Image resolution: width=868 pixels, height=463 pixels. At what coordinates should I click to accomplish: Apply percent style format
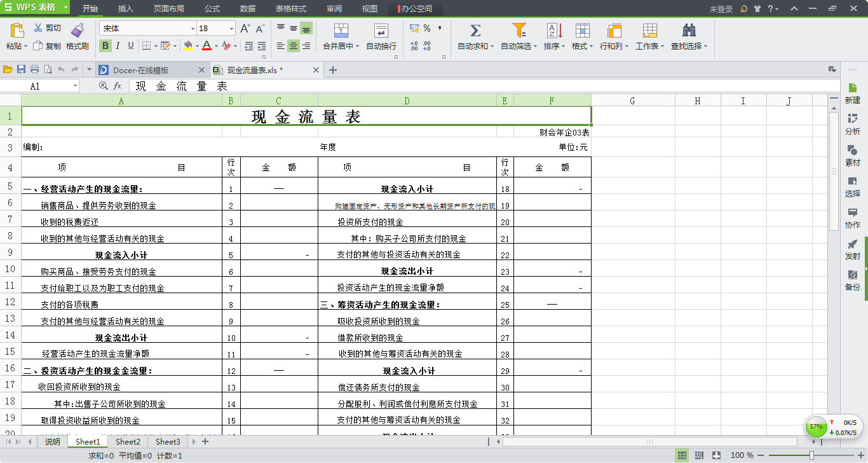[x=427, y=29]
